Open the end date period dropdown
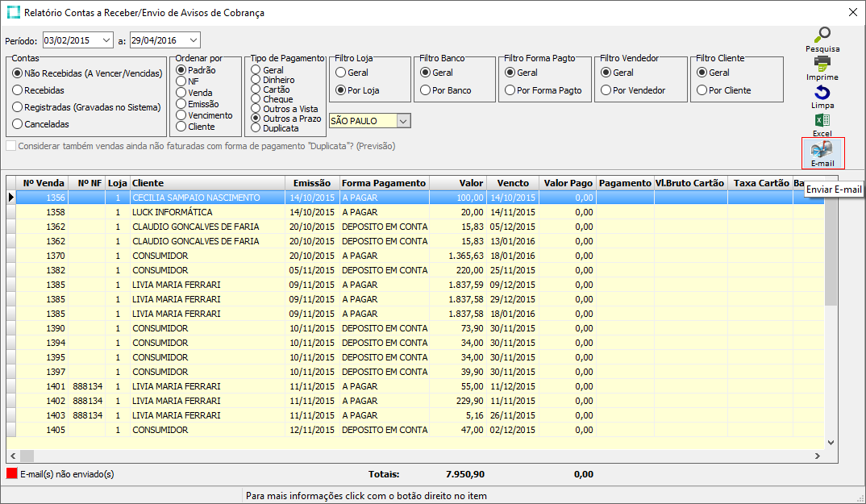Viewport: 866px width, 504px height. [194, 40]
